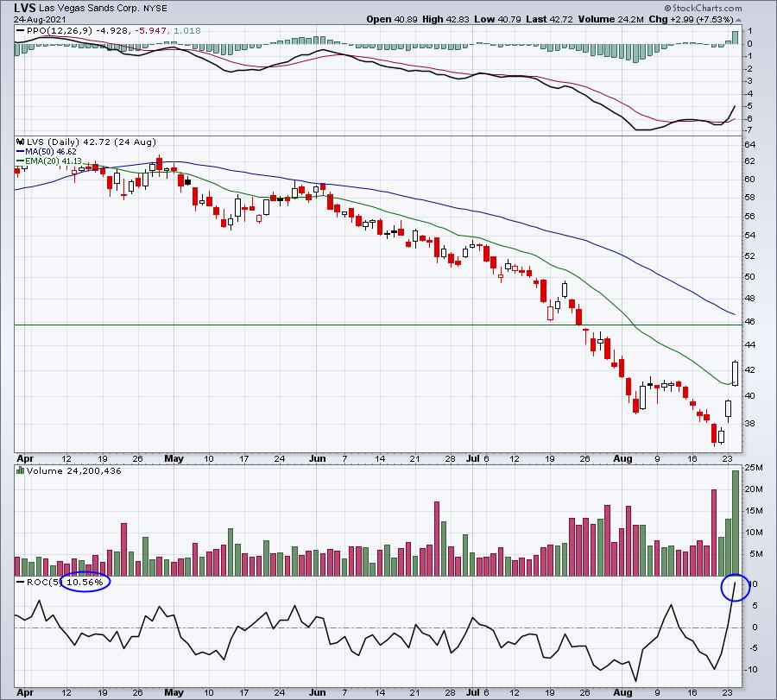
Task: Click the green PPO histogram bar at far right
Action: 736,38
